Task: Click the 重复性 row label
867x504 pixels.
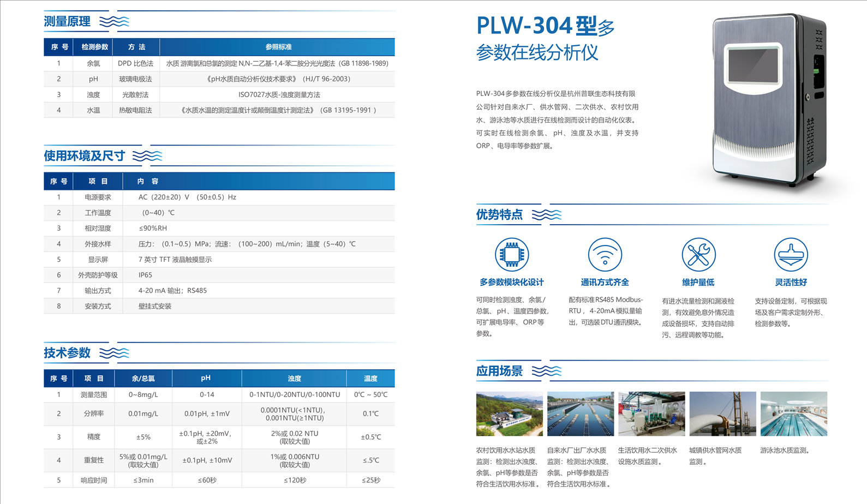Action: click(94, 460)
